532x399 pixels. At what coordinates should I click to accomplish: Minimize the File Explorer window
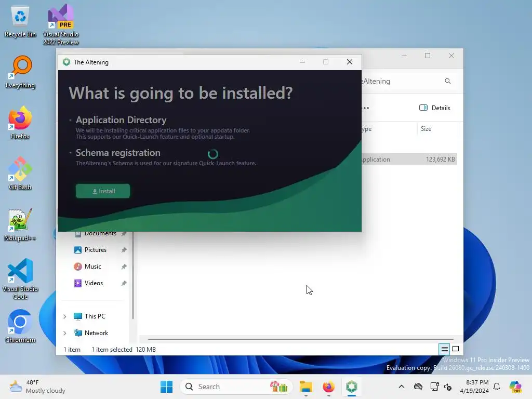pos(404,56)
